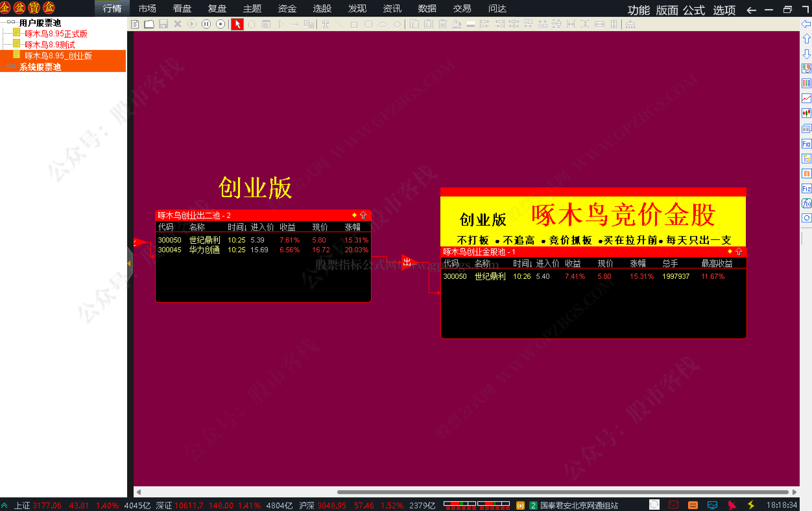The image size is (812, 511).
Task: Open the 行情 menu tab
Action: [x=112, y=8]
